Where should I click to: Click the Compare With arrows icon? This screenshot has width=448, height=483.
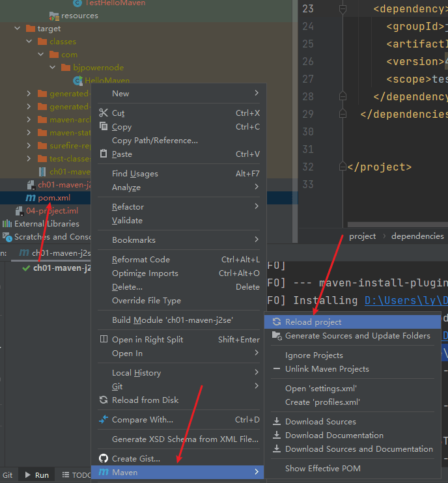104,419
